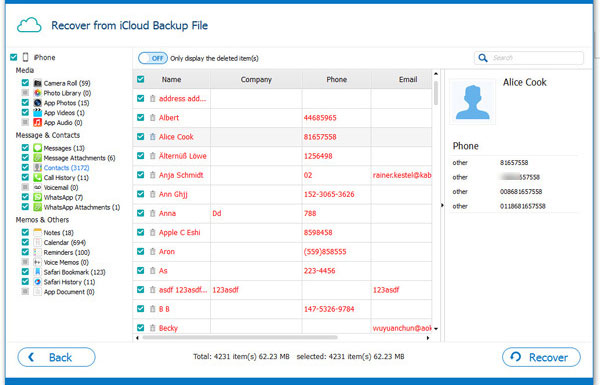Click the horizontal scroll left arrow
Screen dimensions: 600x385
[137, 338]
